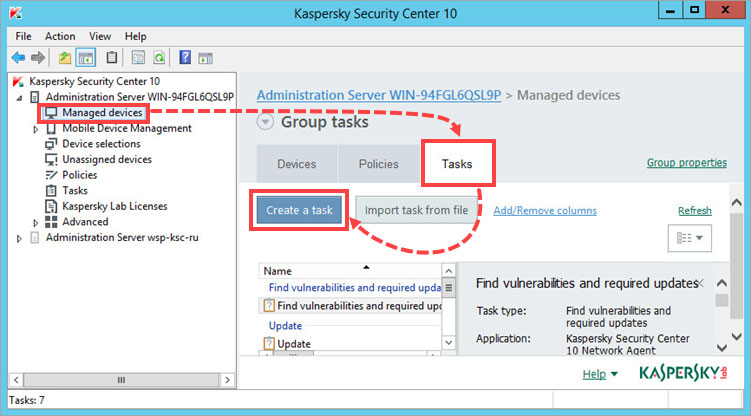Click console tree scroll right arrow
Viewport: 751px width, 416px height.
pyautogui.click(x=228, y=380)
